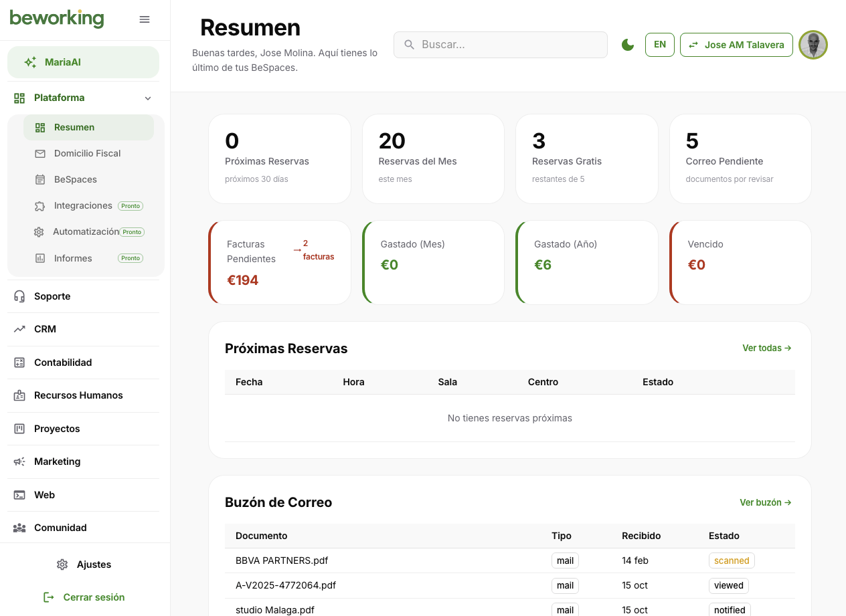The image size is (846, 616).
Task: Toggle dark mode with the moon icon
Action: (628, 45)
